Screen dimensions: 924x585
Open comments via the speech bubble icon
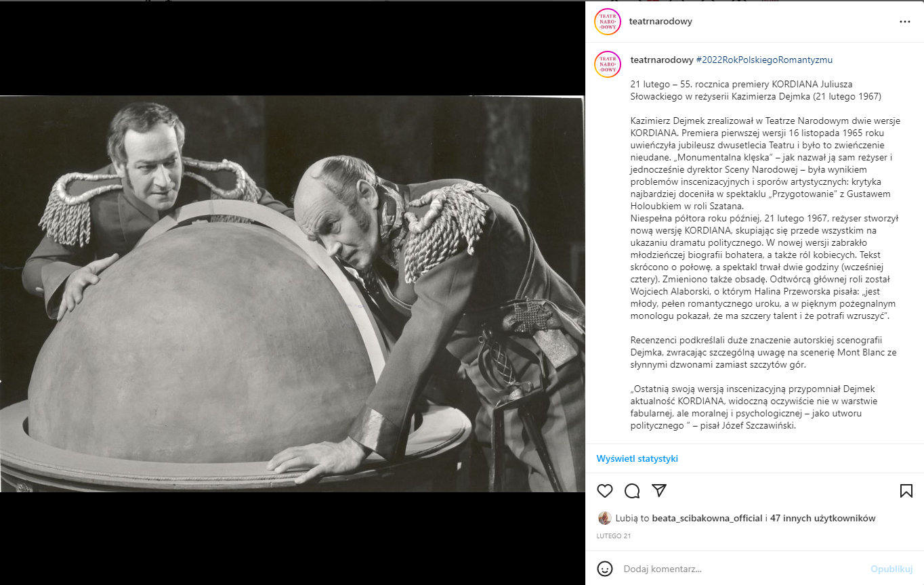click(632, 491)
